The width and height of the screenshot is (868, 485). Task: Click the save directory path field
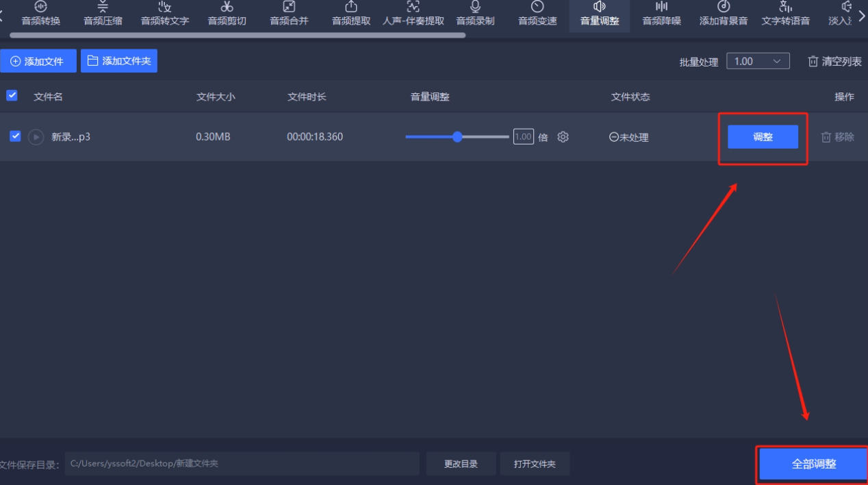point(242,464)
